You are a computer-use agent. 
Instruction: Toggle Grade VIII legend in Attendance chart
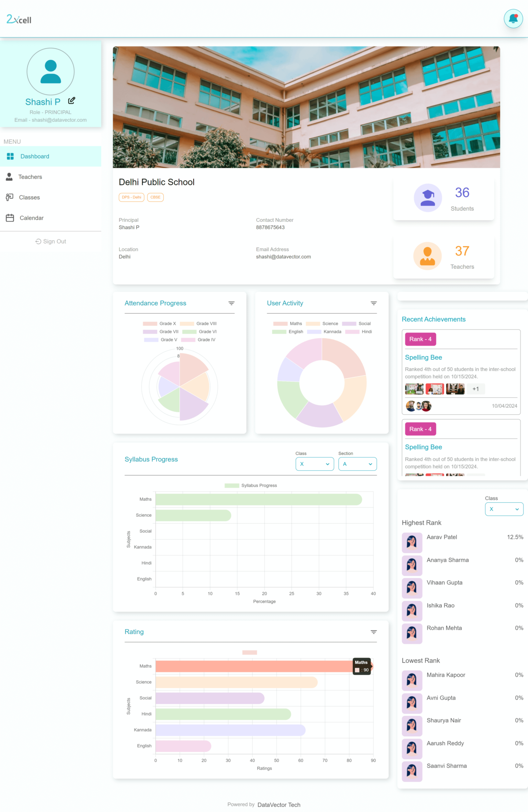(x=198, y=324)
